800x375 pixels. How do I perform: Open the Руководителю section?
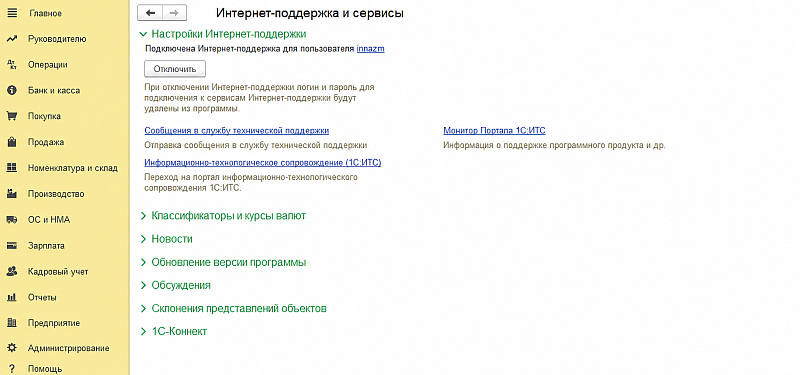point(57,39)
